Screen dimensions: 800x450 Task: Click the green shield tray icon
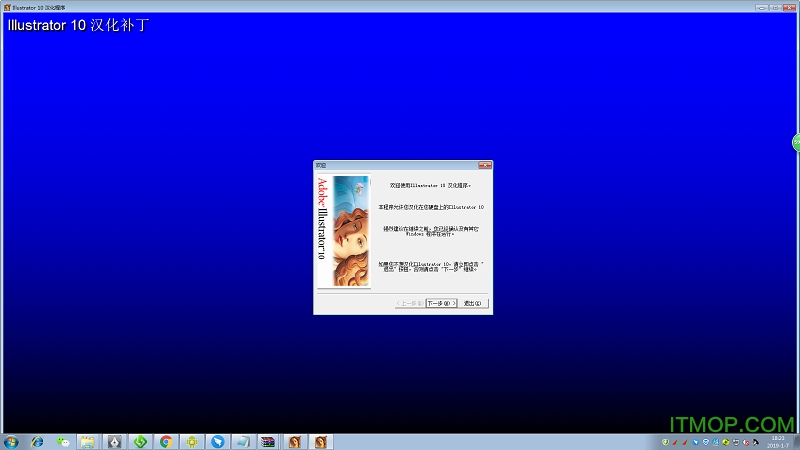coord(665,442)
